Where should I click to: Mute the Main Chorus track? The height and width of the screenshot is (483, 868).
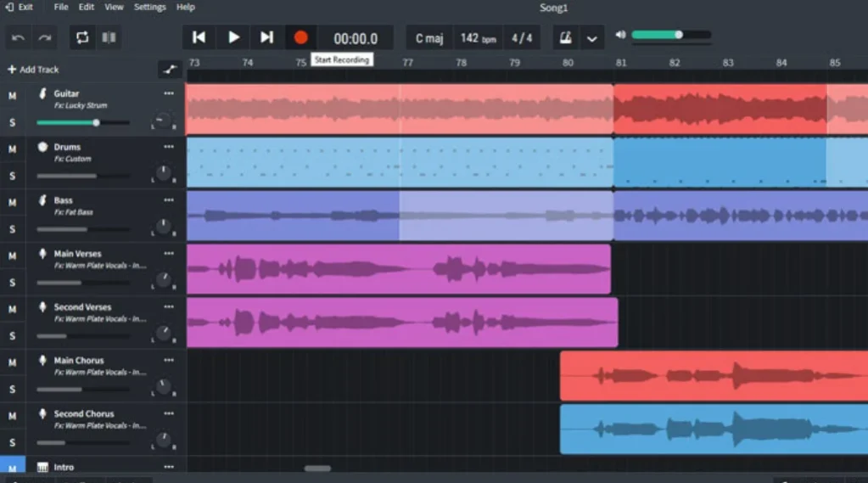(x=12, y=362)
